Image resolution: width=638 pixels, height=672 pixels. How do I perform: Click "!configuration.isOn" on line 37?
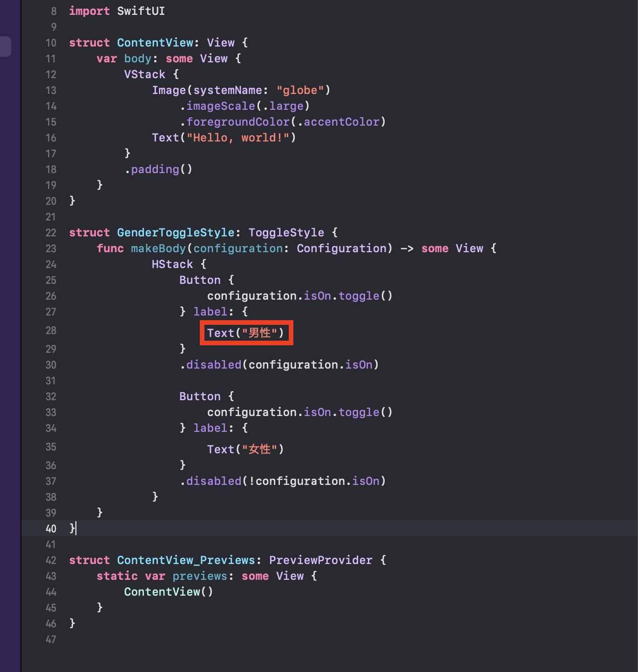pyautogui.click(x=314, y=481)
